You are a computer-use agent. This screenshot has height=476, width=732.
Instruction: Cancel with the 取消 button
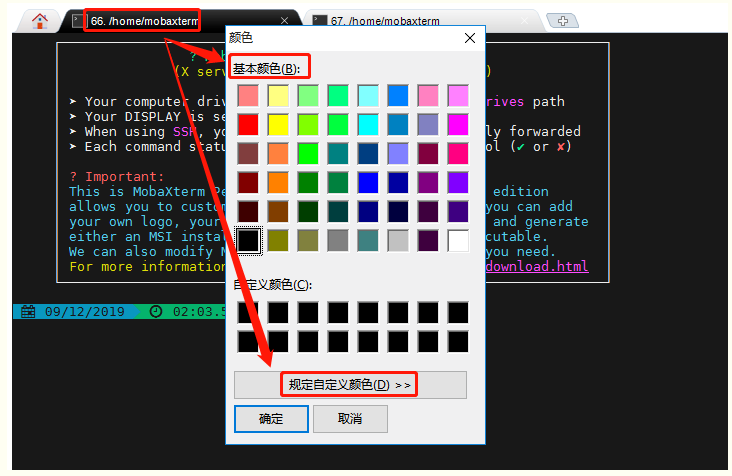tap(350, 419)
